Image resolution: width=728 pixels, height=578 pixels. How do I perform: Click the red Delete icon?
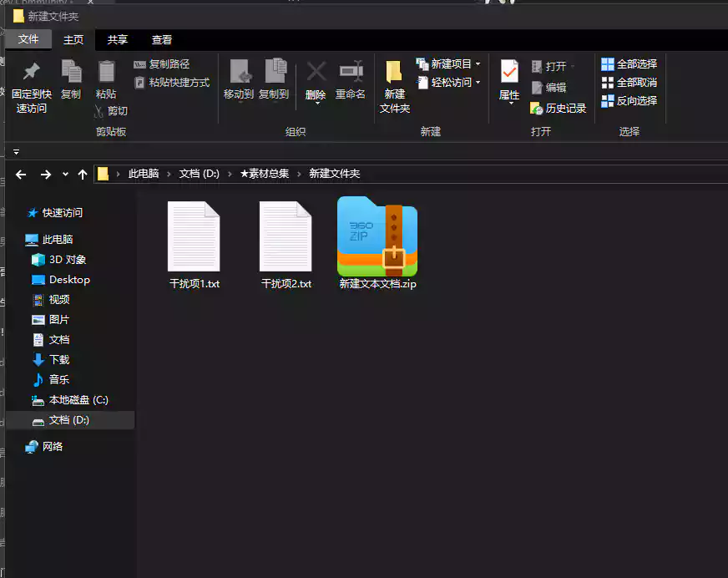pyautogui.click(x=316, y=73)
